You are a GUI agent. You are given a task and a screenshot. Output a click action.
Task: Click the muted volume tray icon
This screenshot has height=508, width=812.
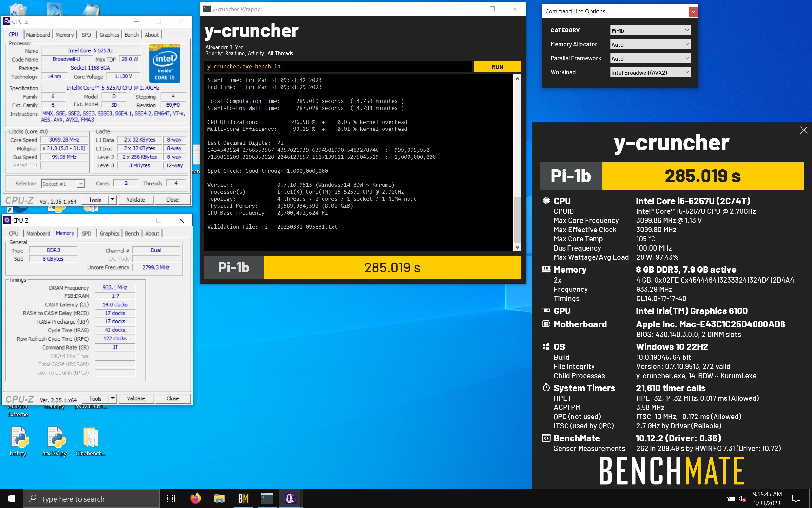(742, 498)
